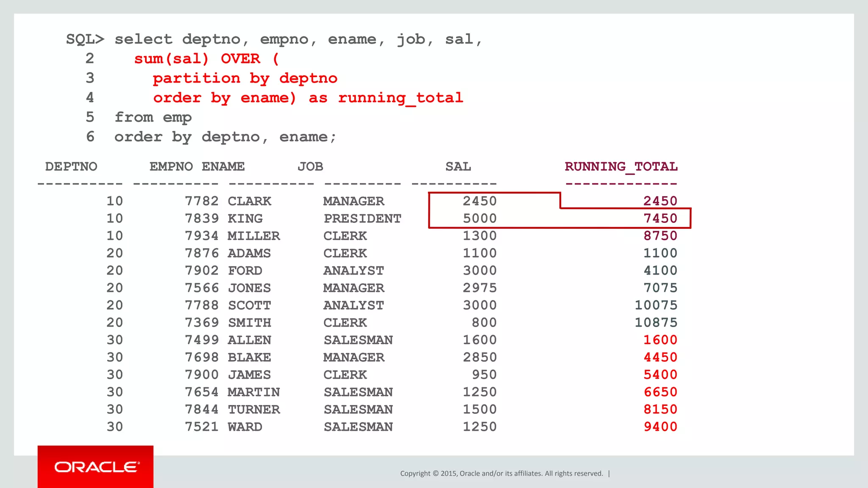This screenshot has height=488, width=868.
Task: Click the PRESIDENT job value
Action: [x=362, y=219]
